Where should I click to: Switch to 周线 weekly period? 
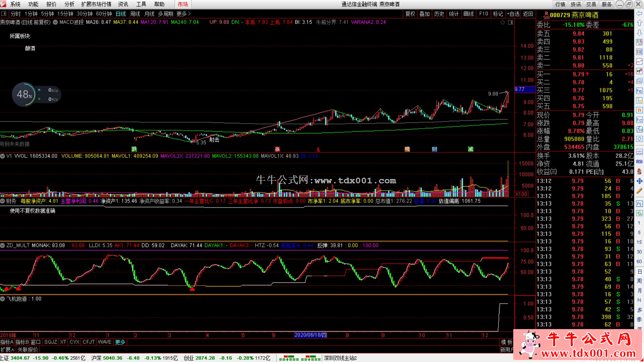click(135, 14)
